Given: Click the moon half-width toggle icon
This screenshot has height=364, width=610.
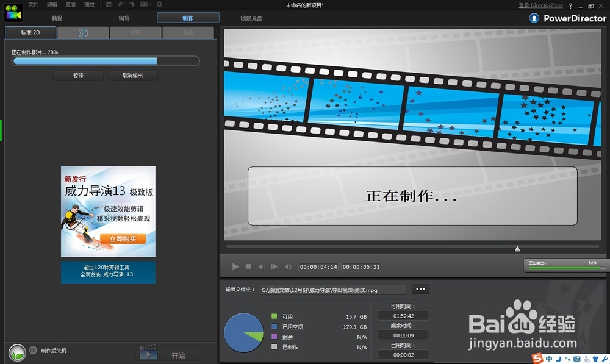Looking at the screenshot, I should [559, 359].
